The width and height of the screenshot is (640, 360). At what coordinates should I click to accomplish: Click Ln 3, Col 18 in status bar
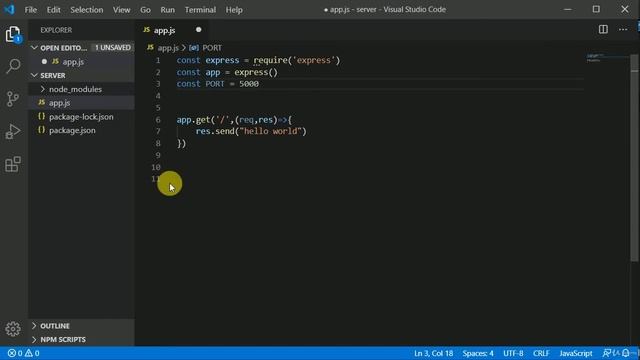433,353
